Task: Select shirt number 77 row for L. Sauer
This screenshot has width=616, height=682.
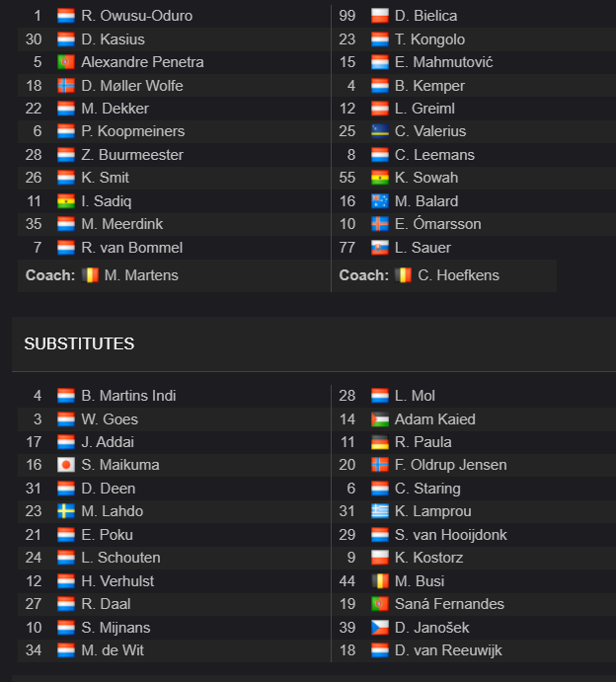Action: pyautogui.click(x=443, y=248)
